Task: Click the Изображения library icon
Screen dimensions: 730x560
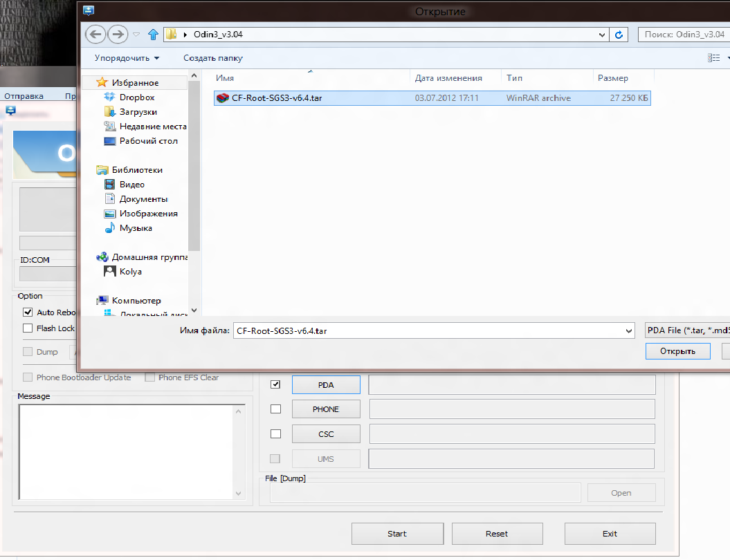Action: click(109, 214)
